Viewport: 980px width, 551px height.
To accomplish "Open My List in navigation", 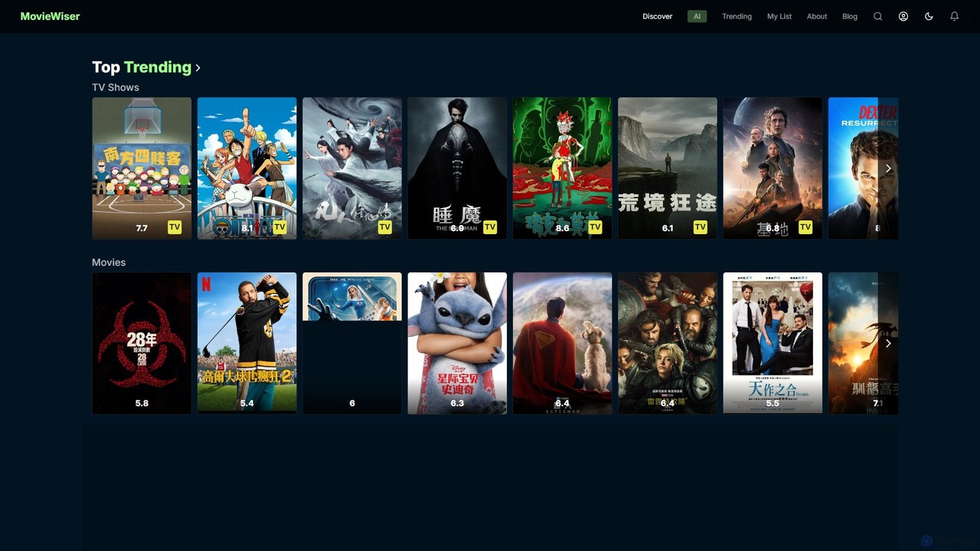I will click(779, 16).
